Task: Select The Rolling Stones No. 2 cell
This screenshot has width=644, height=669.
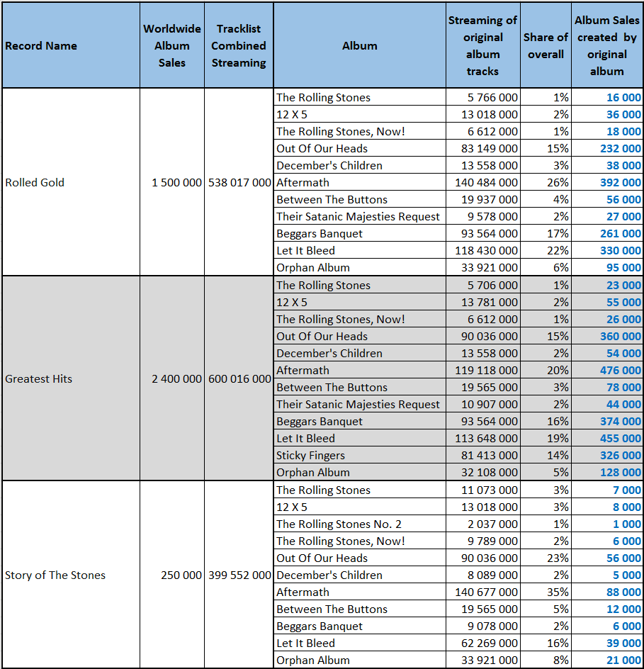Action: [x=359, y=524]
